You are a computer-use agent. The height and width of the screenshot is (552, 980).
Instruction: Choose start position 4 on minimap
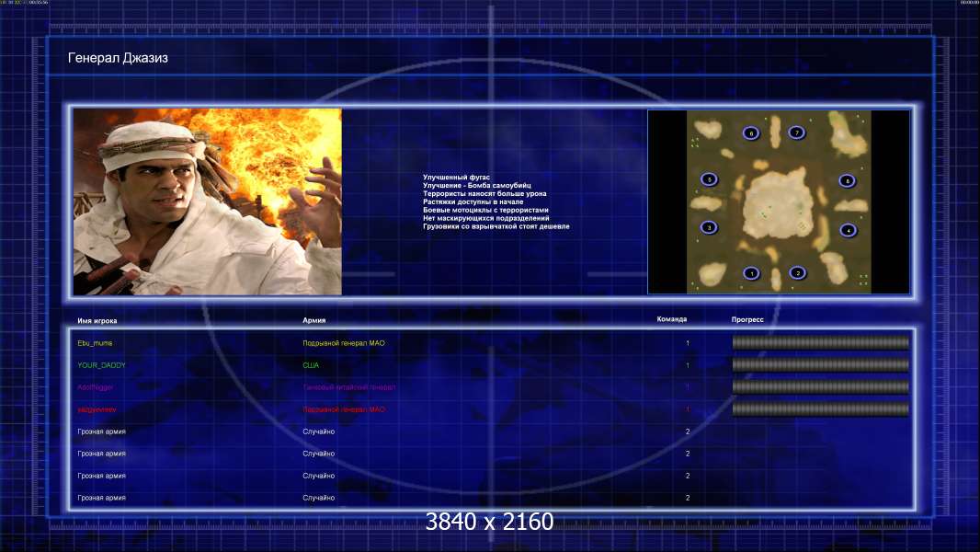(x=849, y=230)
